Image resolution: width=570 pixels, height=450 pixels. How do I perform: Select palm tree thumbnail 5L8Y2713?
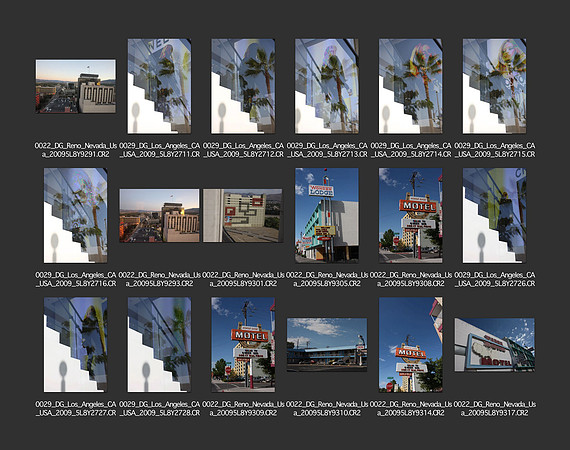(327, 86)
